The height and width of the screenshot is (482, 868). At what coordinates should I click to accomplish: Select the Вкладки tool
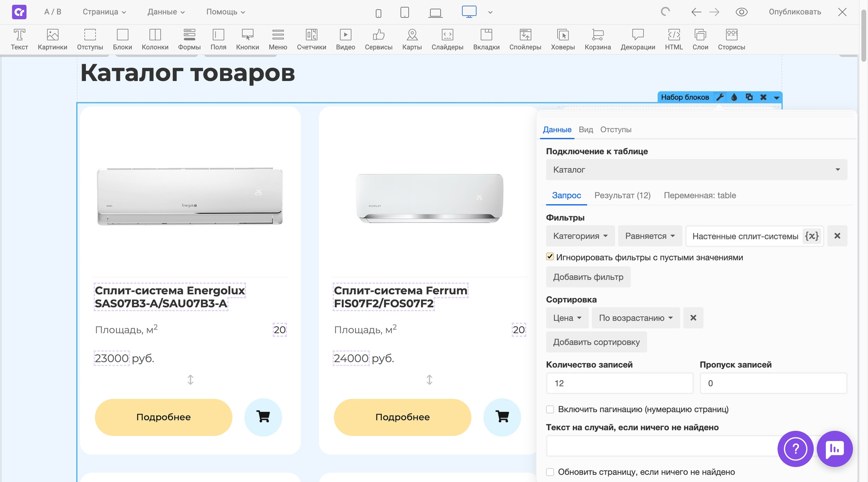coord(487,39)
